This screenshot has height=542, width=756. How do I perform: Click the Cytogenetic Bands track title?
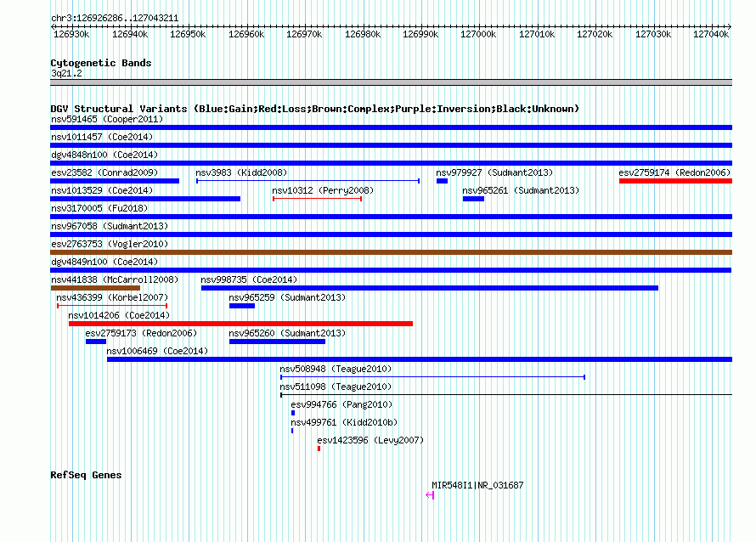101,63
